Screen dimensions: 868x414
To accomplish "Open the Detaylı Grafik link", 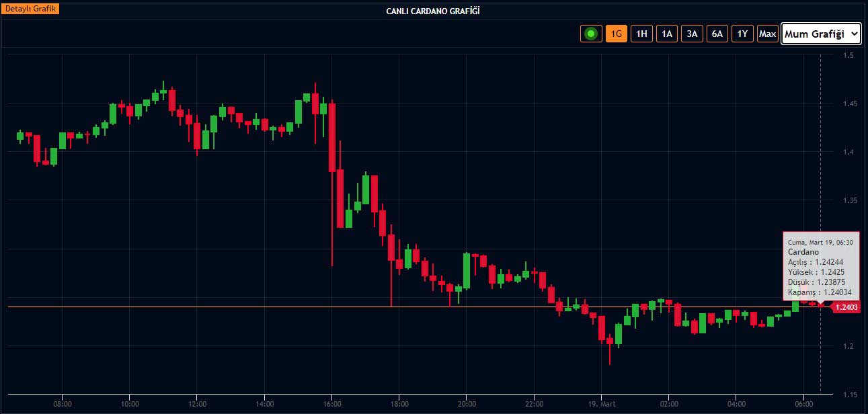I will (31, 10).
